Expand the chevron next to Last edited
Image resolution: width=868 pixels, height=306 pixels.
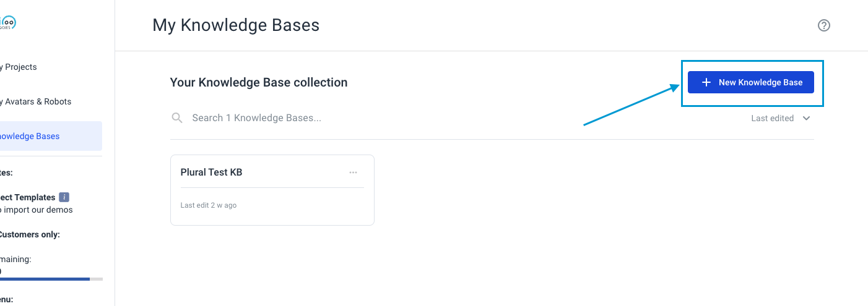tap(806, 118)
